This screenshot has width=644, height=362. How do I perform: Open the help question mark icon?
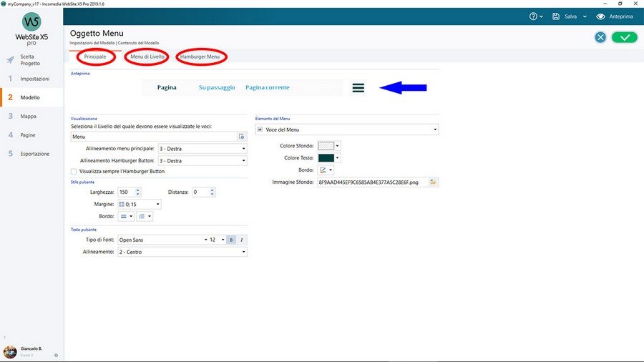(533, 16)
